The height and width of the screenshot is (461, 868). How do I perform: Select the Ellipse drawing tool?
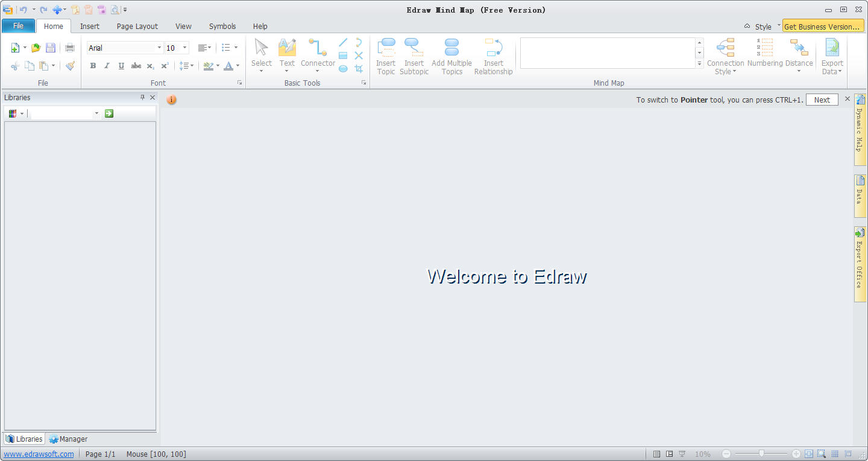click(343, 69)
